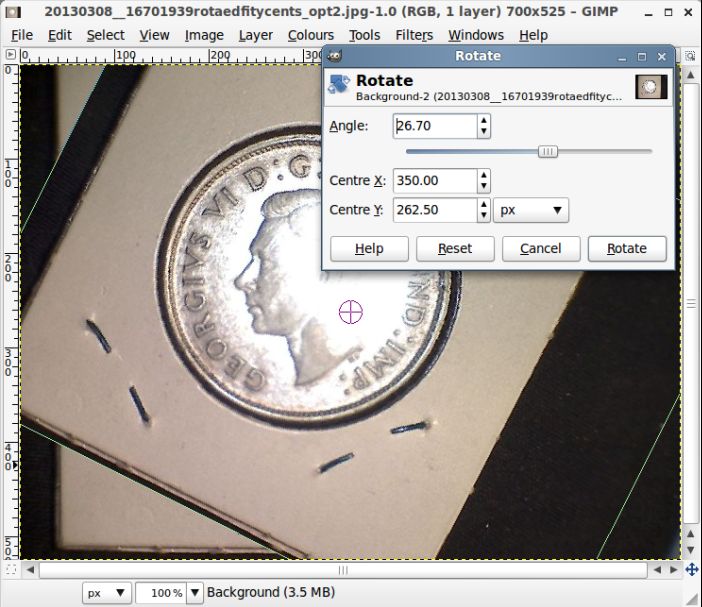Open the status bar px unit dropdown
The width and height of the screenshot is (702, 607).
(107, 593)
